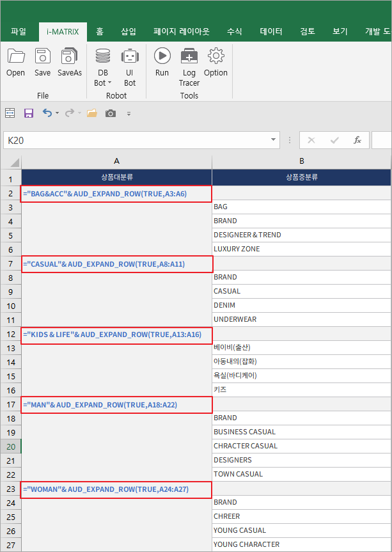Click the camera icon in quick access toolbar
Image resolution: width=392 pixels, height=552 pixels.
(x=111, y=113)
